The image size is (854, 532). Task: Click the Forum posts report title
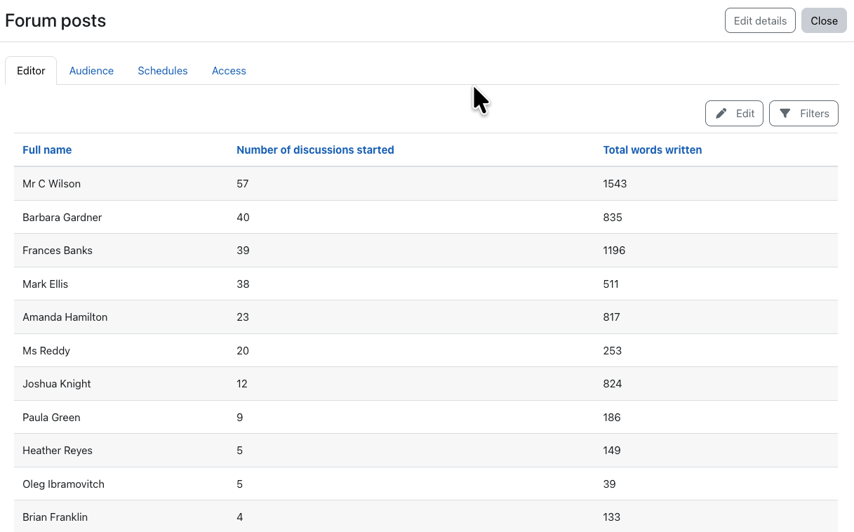click(56, 21)
